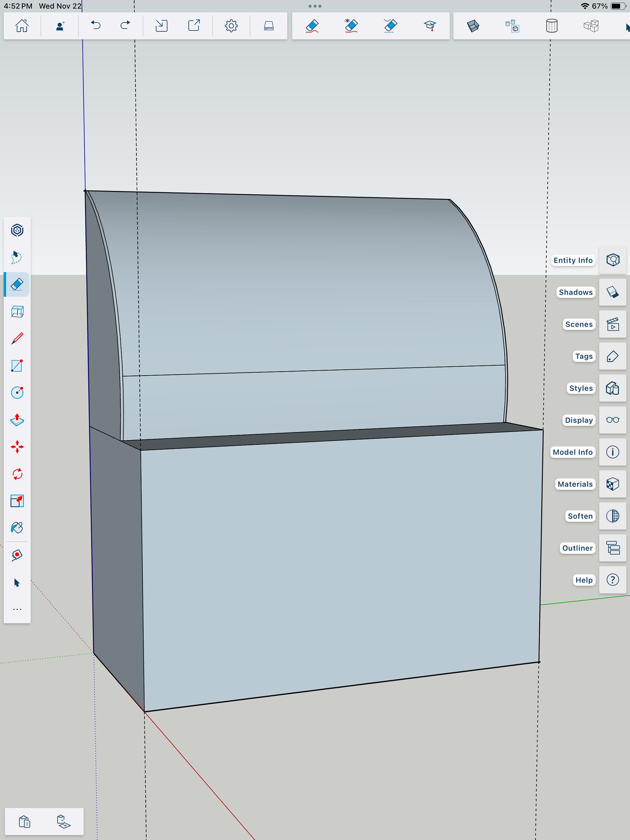Select the Hide eraser mode with eye
Screen dimensions: 630x840
[351, 26]
